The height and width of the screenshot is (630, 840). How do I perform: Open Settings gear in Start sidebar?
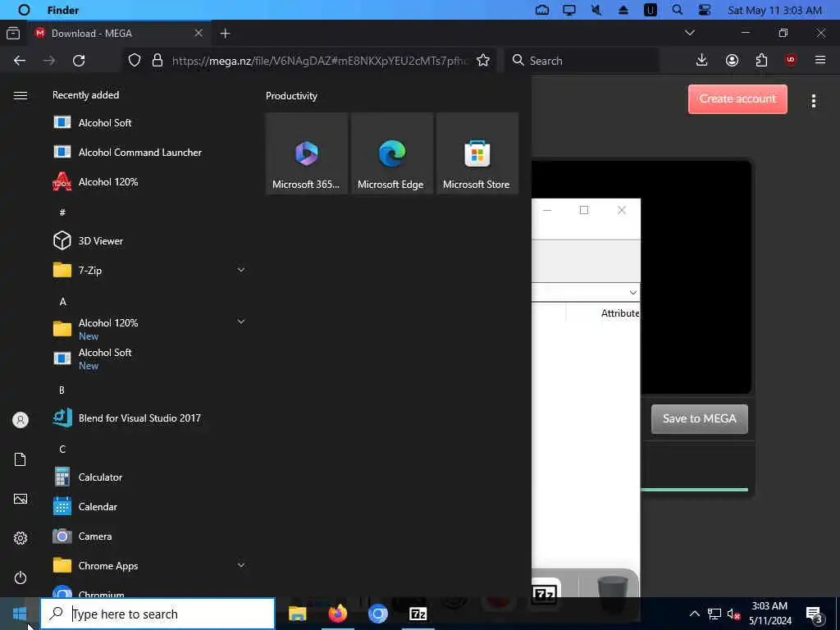(x=21, y=538)
